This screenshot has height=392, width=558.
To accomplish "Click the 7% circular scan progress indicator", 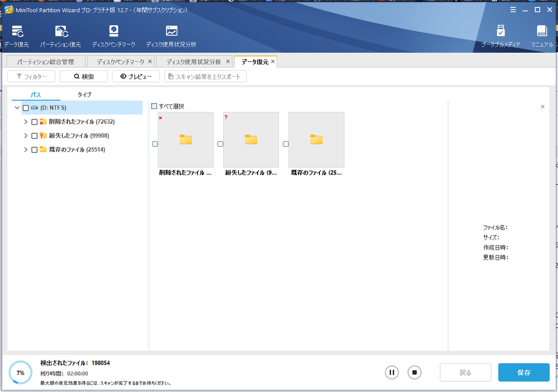I will click(20, 372).
